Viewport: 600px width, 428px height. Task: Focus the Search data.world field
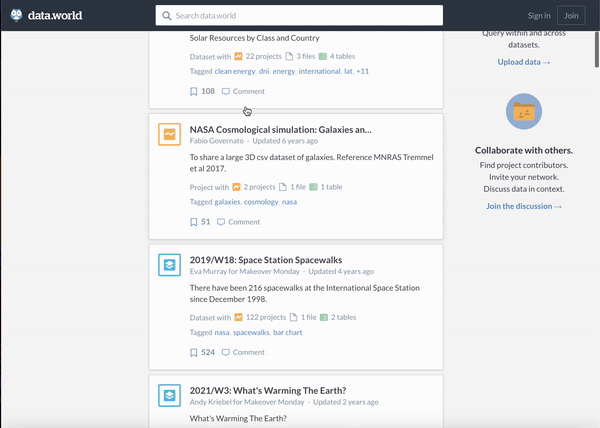299,16
